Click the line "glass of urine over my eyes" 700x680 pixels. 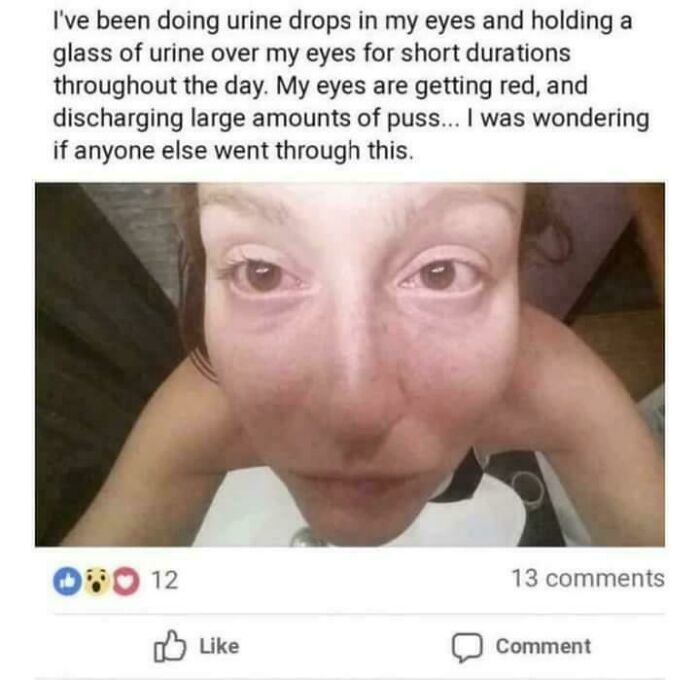coord(312,54)
